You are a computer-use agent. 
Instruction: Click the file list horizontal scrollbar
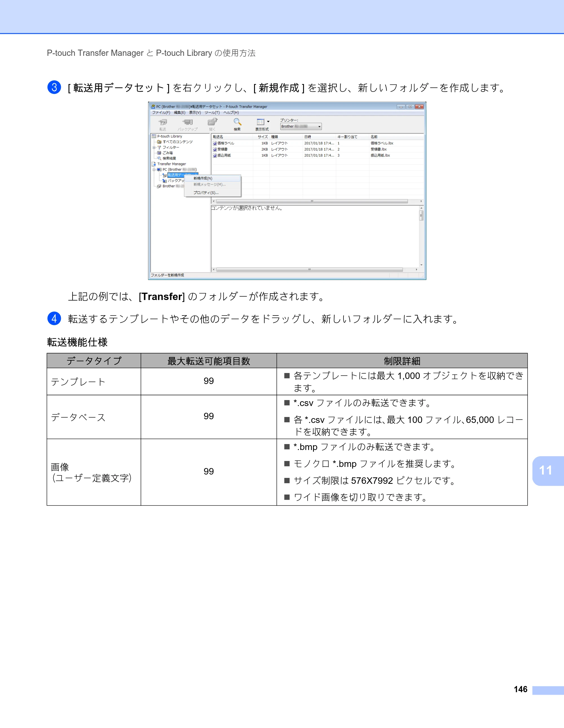(x=317, y=201)
